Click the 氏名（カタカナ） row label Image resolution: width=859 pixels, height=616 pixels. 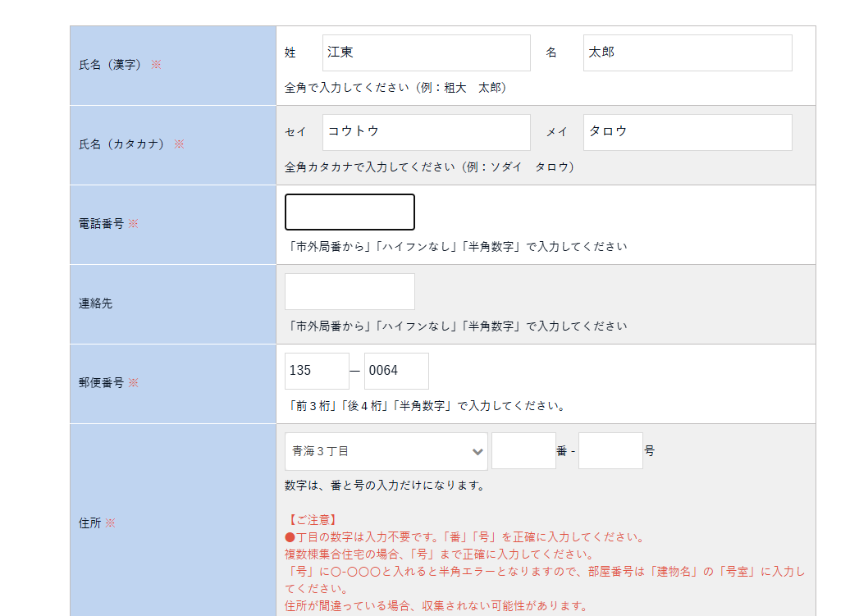point(121,144)
